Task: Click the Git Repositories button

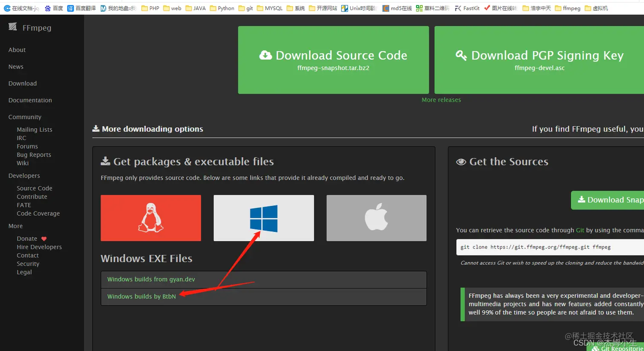Action: tap(615, 348)
